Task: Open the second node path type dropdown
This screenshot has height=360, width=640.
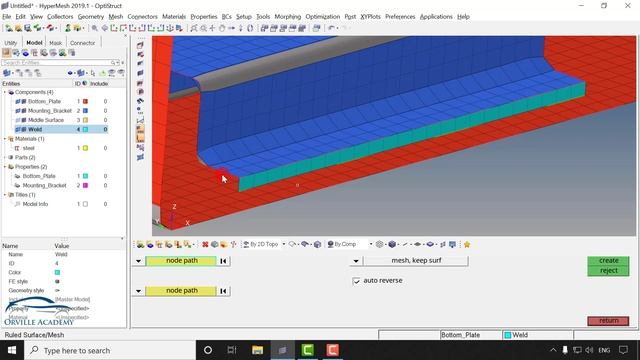Action: coord(138,291)
